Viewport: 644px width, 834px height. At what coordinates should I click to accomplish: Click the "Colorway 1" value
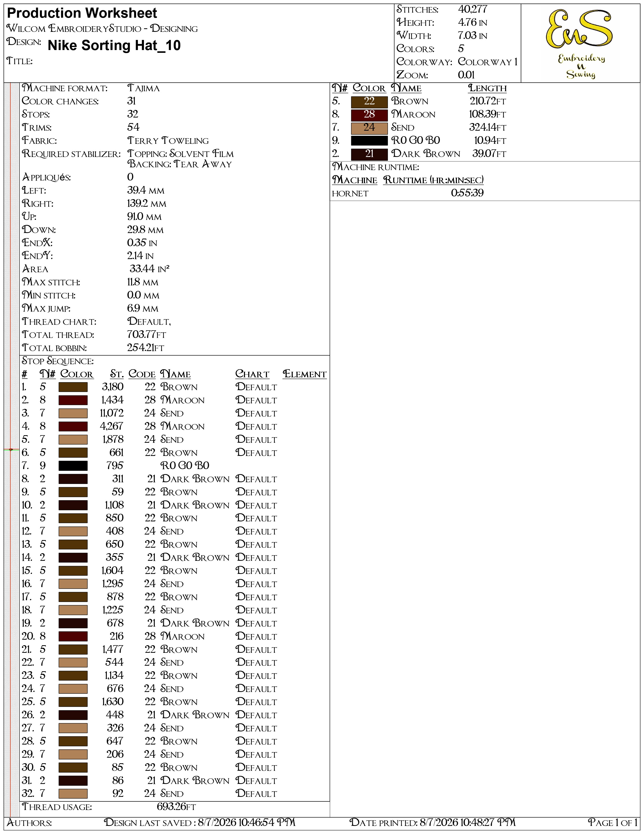(488, 62)
